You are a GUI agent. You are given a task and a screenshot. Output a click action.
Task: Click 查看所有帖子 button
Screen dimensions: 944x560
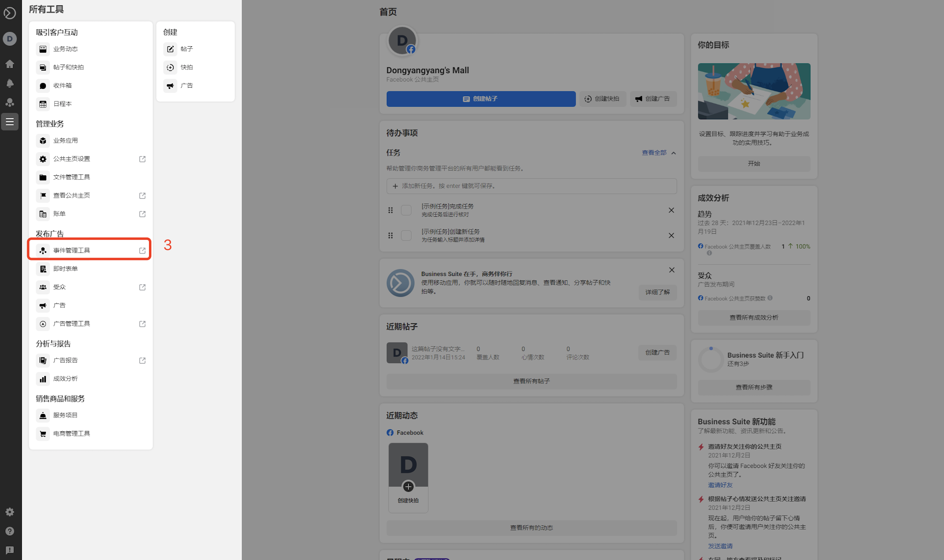pos(531,381)
